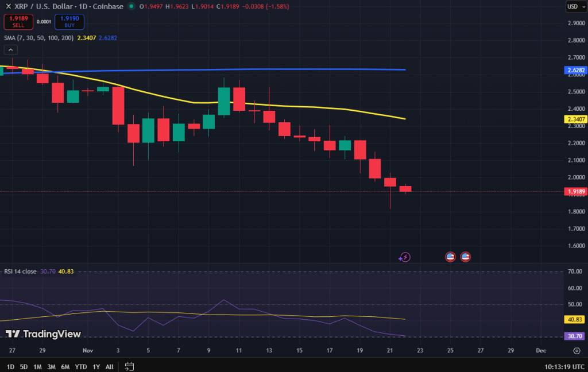Collapse the indicator legend chevron
The width and height of the screenshot is (588, 372).
coord(10,50)
